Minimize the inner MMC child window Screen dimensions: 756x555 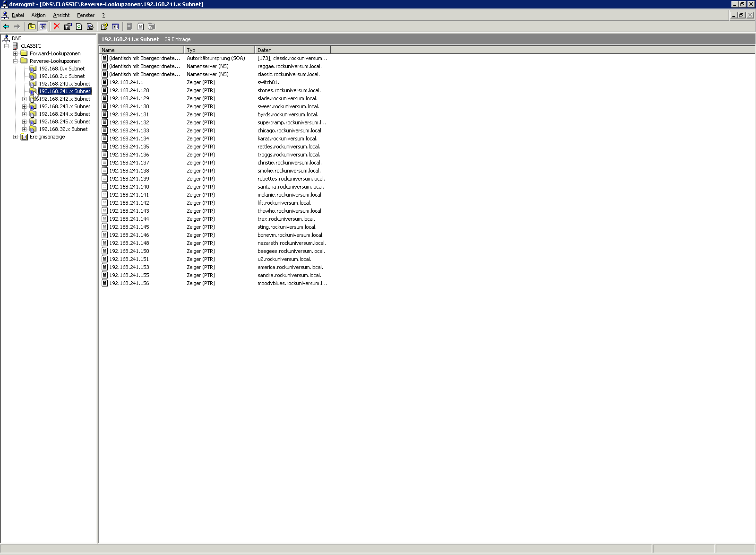[x=734, y=15]
